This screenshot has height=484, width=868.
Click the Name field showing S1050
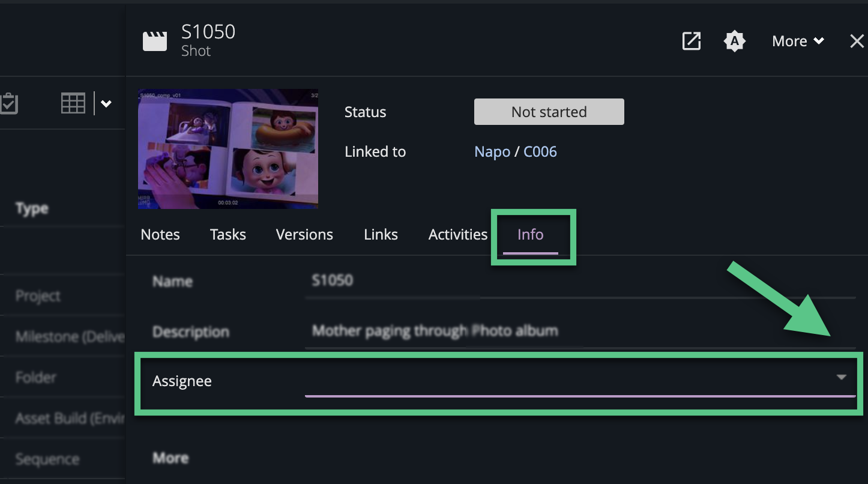420,280
